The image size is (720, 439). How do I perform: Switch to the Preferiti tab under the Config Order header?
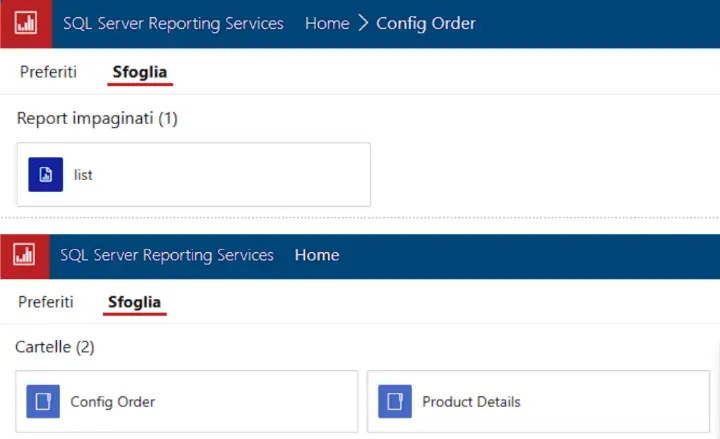click(48, 72)
